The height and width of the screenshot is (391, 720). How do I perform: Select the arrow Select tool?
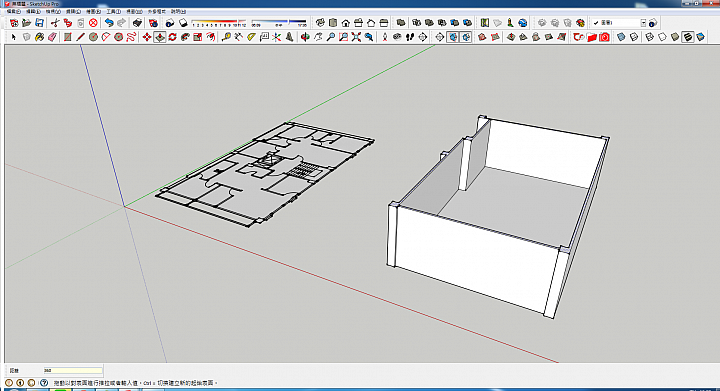14,37
